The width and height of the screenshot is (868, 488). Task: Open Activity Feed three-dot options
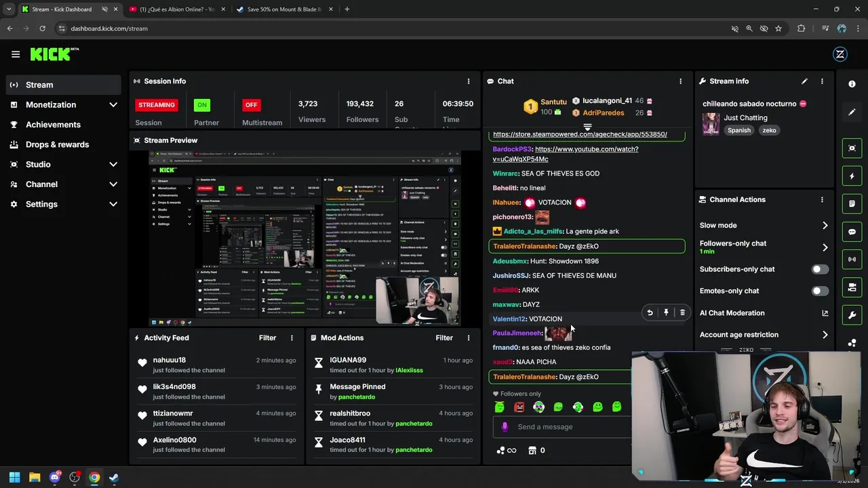(292, 338)
